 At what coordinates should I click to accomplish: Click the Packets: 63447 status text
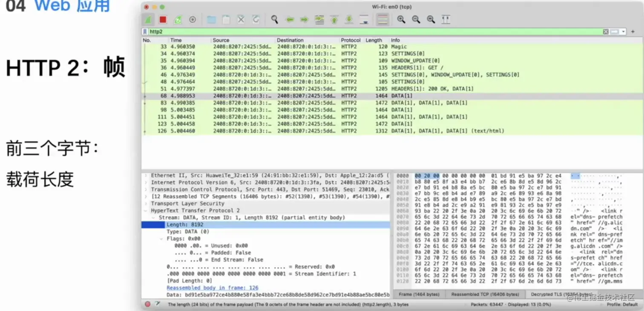[487, 305]
